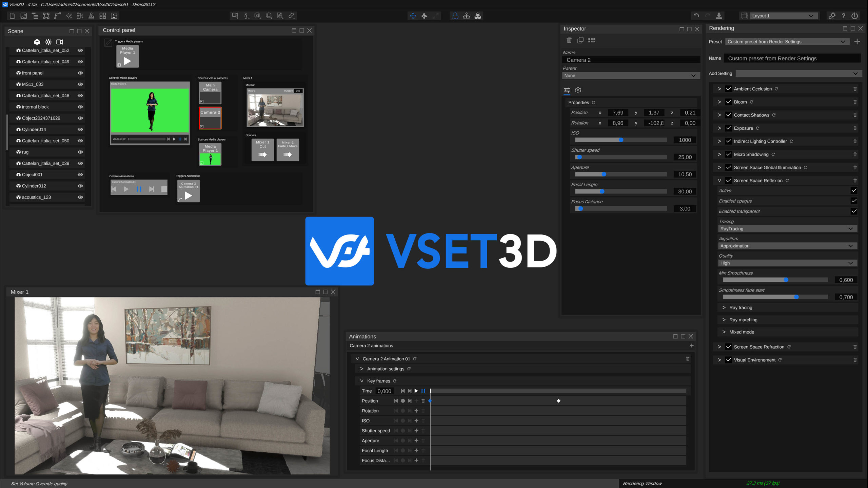Open application settings gears icon
The height and width of the screenshot is (488, 868).
tap(832, 16)
